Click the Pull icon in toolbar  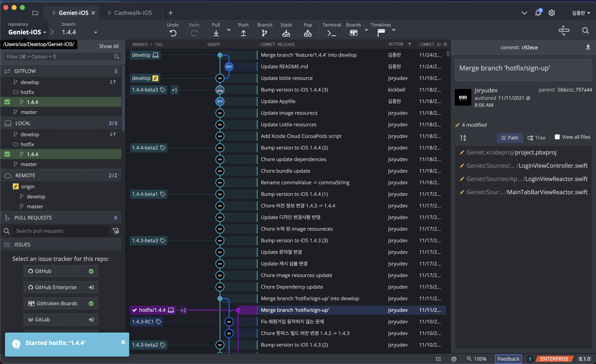click(x=216, y=33)
